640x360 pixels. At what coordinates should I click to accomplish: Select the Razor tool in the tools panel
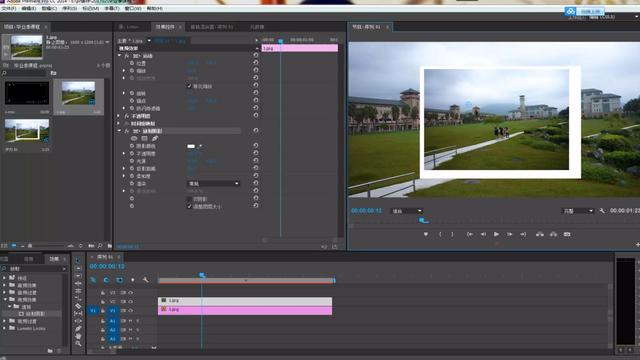(x=78, y=306)
